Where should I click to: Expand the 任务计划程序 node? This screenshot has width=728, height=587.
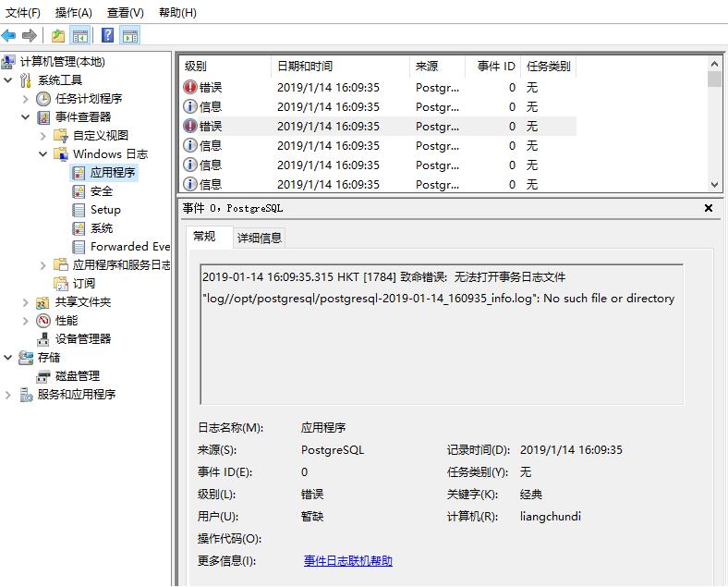tap(26, 99)
